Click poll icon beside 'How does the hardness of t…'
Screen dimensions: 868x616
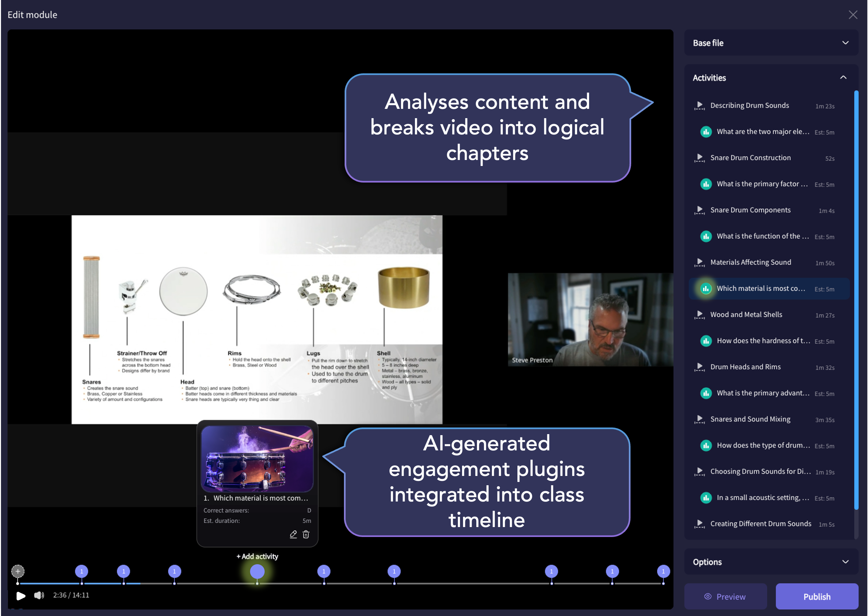[x=706, y=341]
